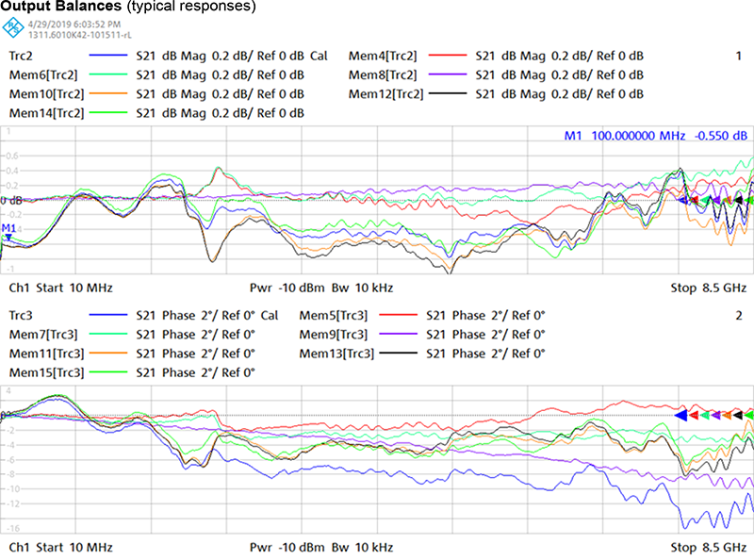Click the green reference triangle at the phase plot edge
Viewport: 754px width, 560px height.
click(750, 415)
